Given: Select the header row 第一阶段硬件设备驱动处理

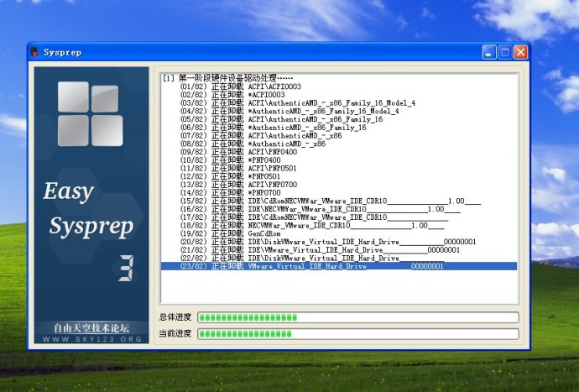Looking at the screenshot, I should click(x=339, y=78).
